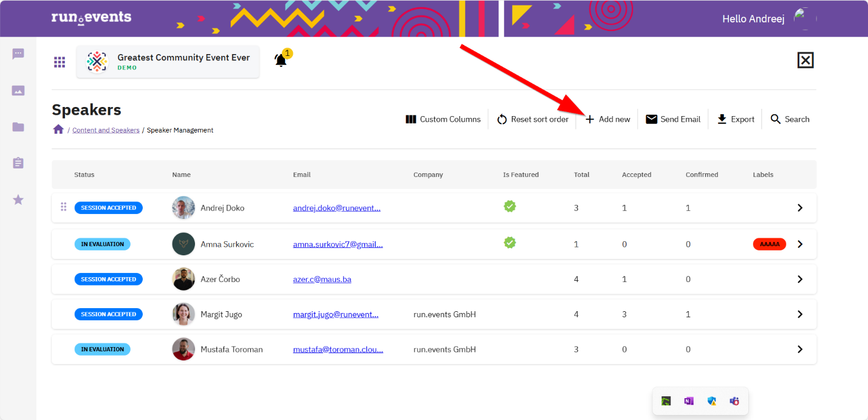Open the chat messages sidebar icon

(18, 54)
